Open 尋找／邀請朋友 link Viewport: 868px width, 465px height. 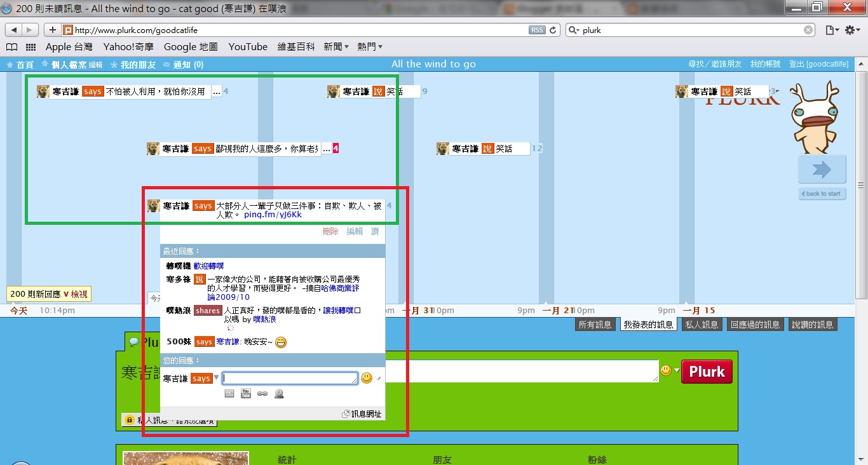tap(715, 64)
